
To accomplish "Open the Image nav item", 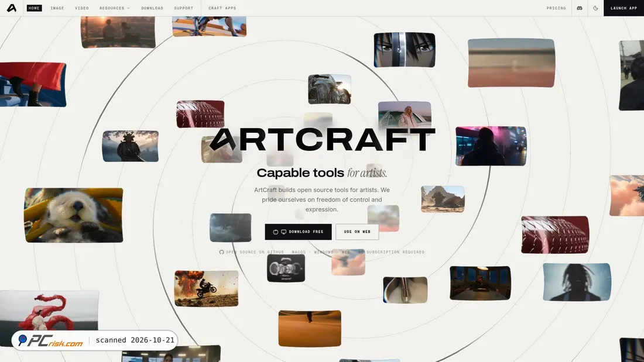I will pos(57,8).
